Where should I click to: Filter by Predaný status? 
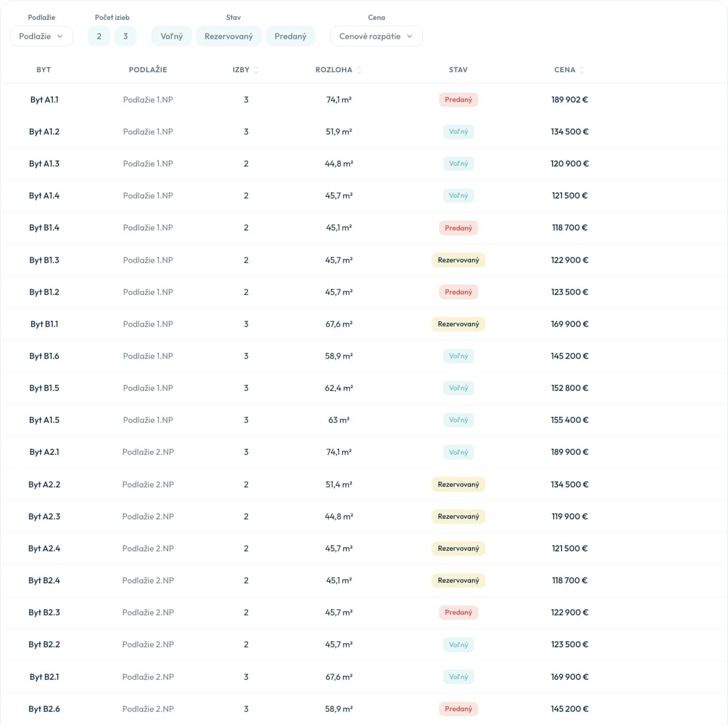click(290, 36)
